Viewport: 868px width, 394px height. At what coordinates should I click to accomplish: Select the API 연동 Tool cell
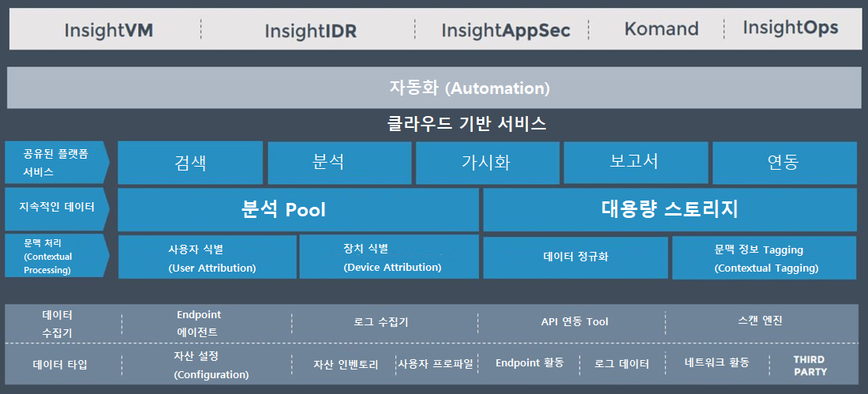coord(574,322)
